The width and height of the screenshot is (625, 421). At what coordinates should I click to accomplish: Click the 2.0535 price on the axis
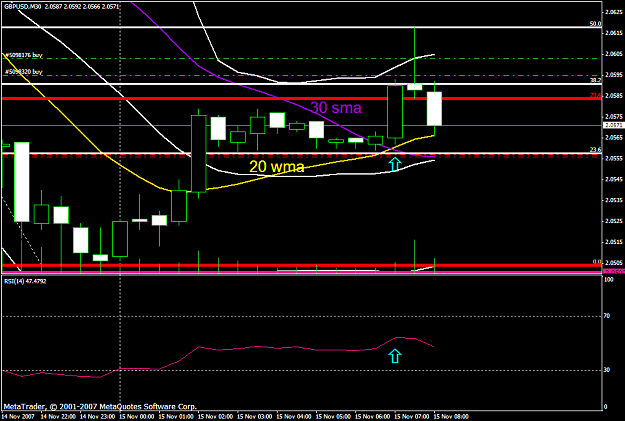pos(614,200)
